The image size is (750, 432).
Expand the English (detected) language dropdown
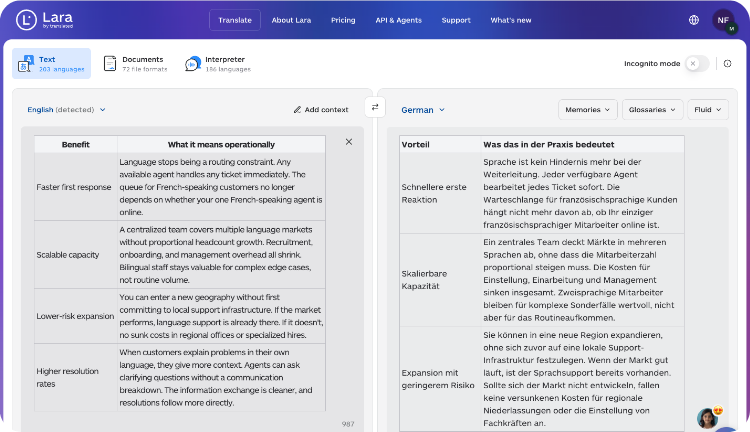click(66, 109)
